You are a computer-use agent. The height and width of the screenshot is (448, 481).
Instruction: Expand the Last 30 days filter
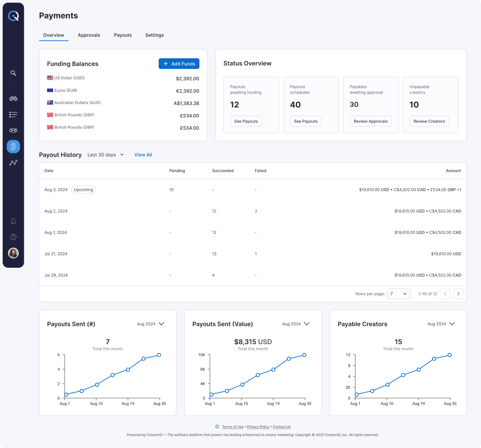[x=106, y=155]
